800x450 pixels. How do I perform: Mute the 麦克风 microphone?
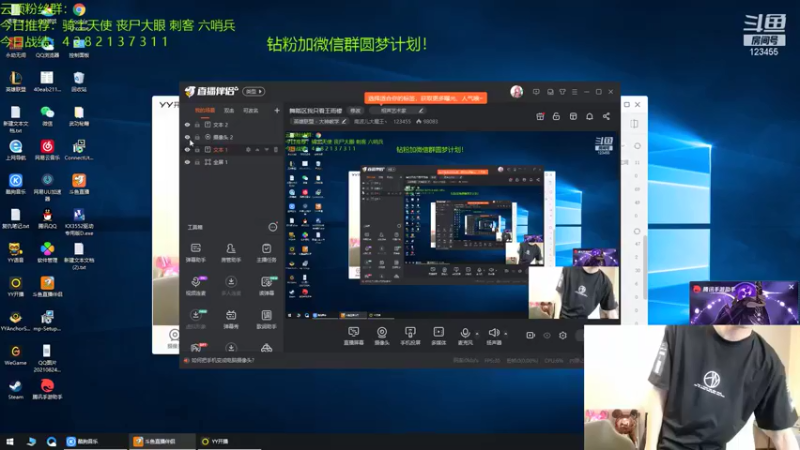[x=465, y=336]
